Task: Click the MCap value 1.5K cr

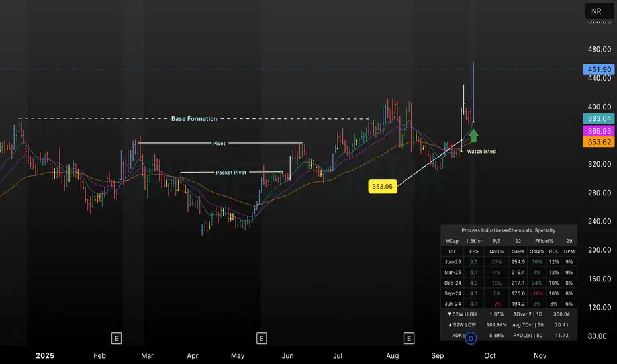Action: coord(474,241)
